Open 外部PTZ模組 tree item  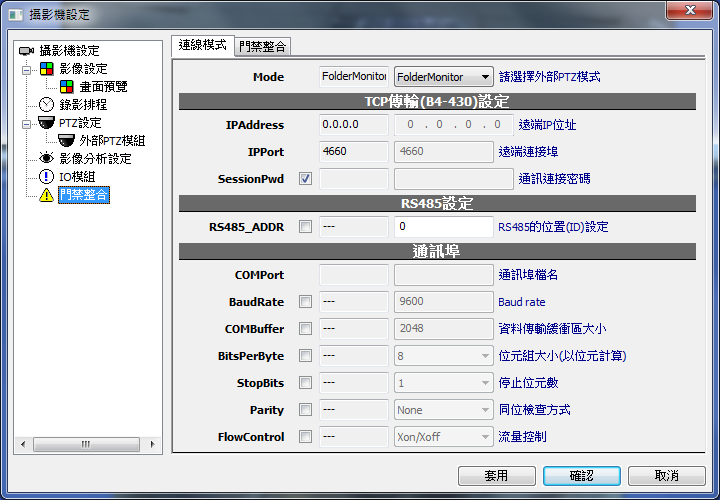(x=112, y=140)
